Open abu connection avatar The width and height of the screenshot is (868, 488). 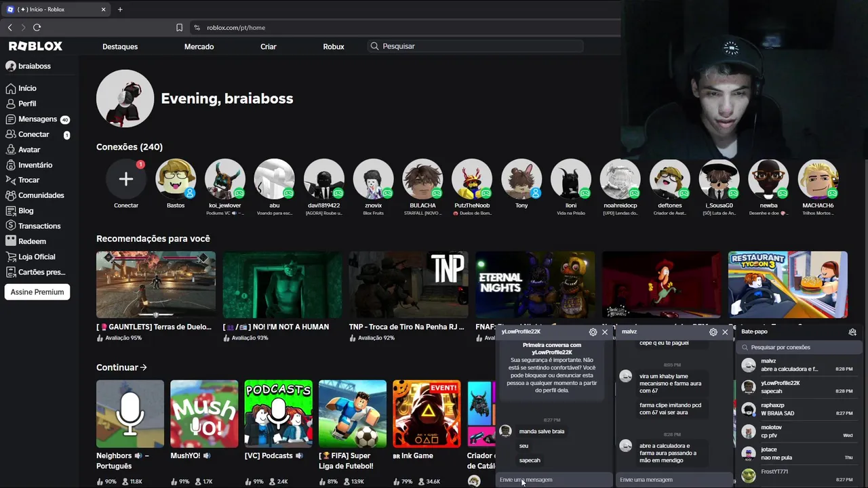click(275, 179)
